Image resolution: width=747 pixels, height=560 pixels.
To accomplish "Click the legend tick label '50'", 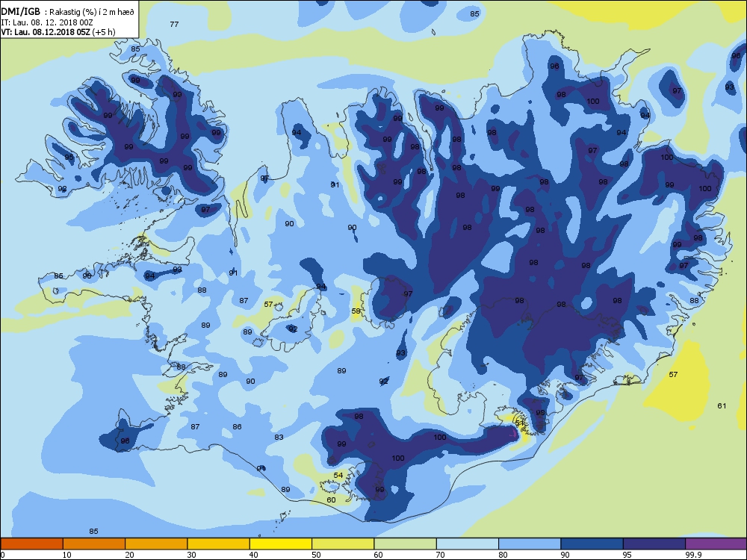I will point(316,555).
